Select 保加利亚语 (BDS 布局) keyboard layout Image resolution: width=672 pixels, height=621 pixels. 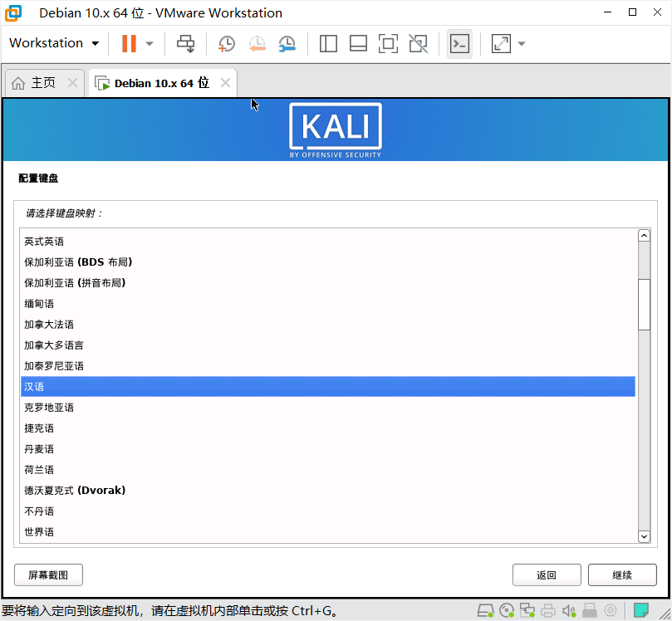(328, 262)
